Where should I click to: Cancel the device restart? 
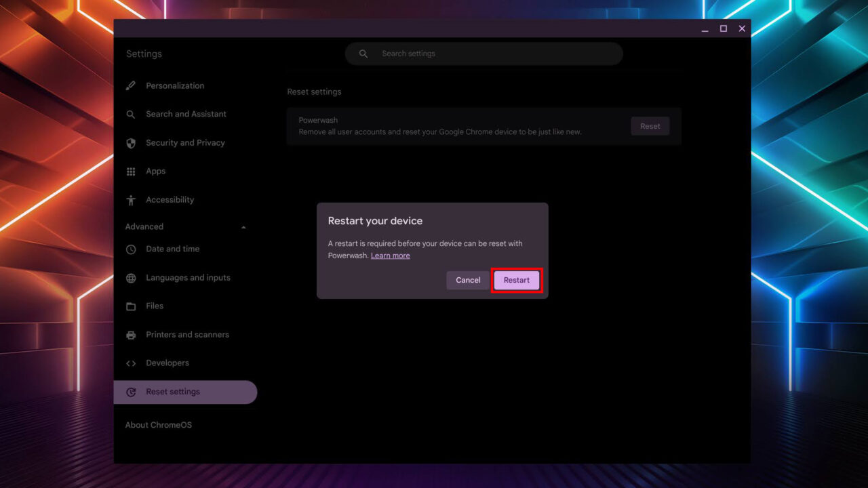click(467, 280)
